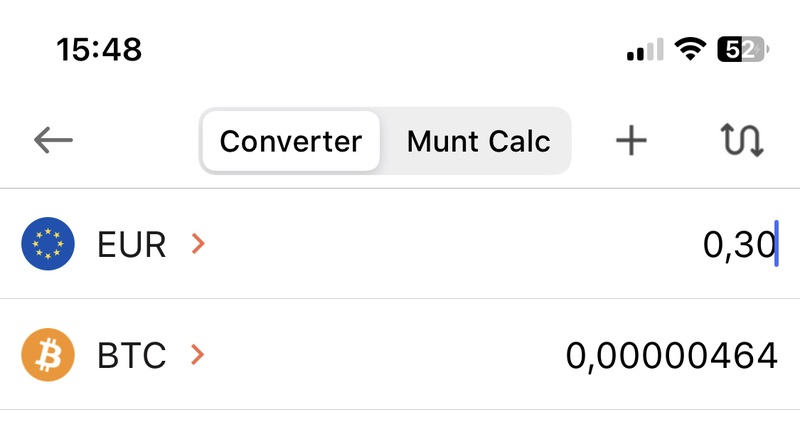Tap the back arrow icon
The height and width of the screenshot is (437, 800).
pos(53,141)
